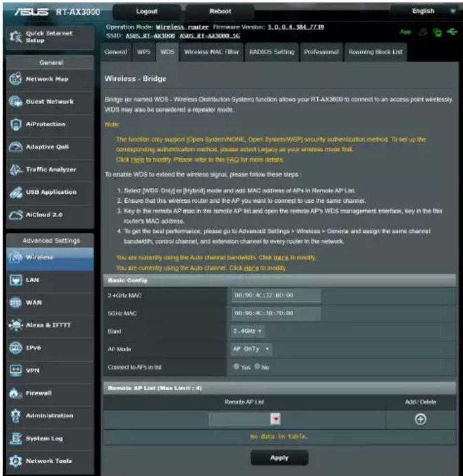Click the Apply button
This screenshot has width=463, height=476.
pyautogui.click(x=279, y=458)
